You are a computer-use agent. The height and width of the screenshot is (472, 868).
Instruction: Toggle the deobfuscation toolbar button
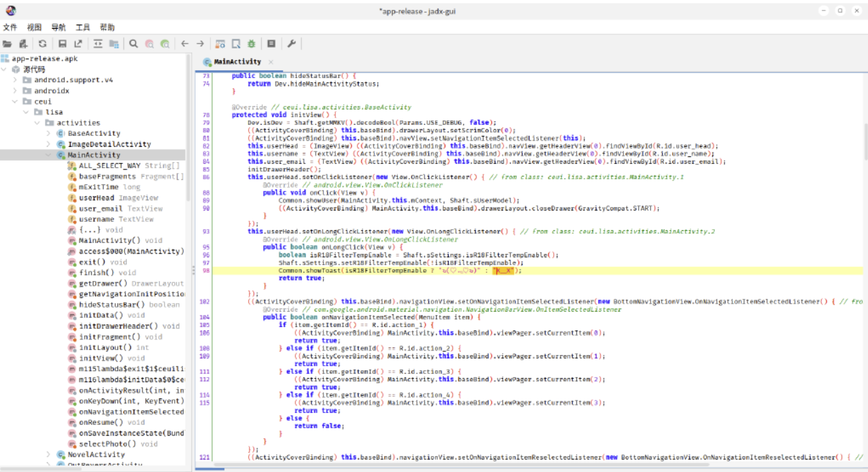coord(220,44)
